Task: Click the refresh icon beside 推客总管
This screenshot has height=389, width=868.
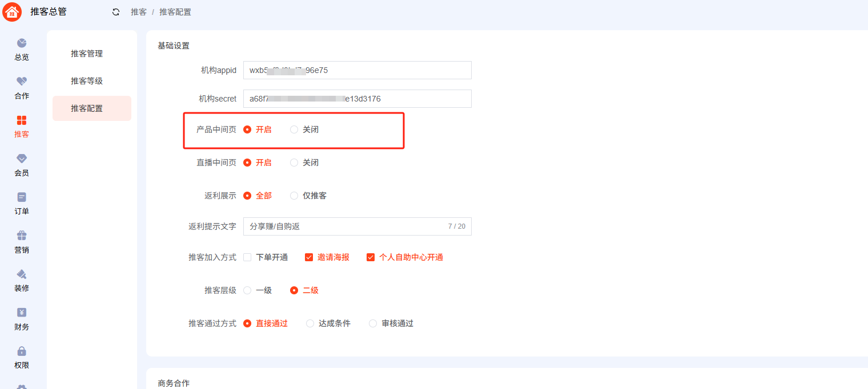Action: coord(116,12)
